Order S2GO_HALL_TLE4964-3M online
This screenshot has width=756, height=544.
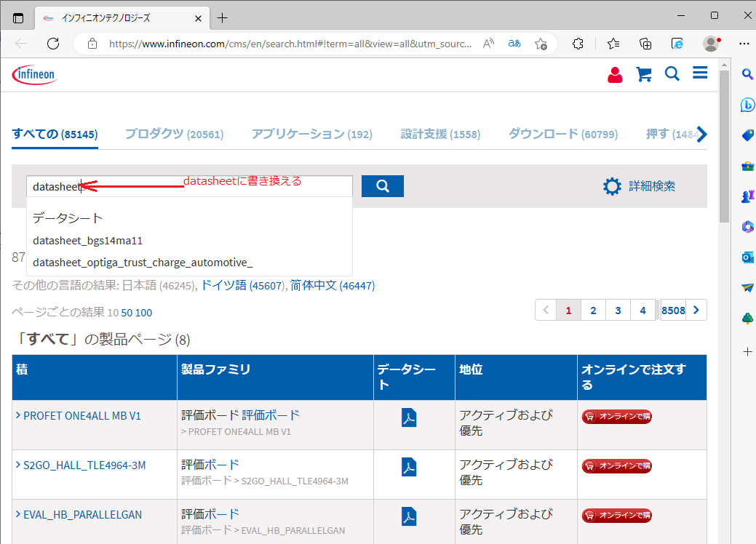(x=617, y=466)
